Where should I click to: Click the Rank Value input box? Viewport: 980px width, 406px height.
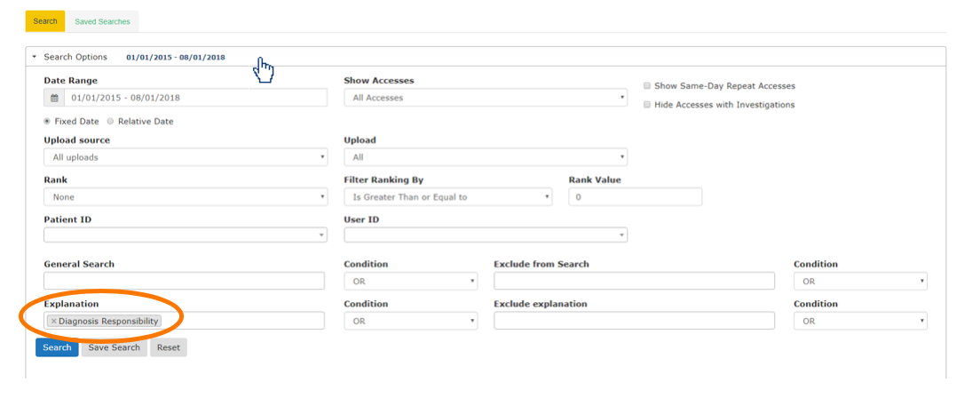tap(635, 197)
